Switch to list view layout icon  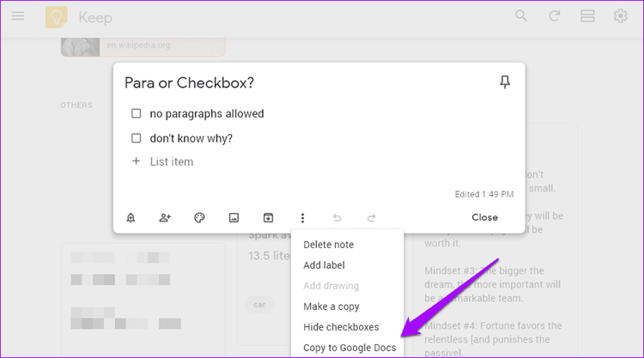(587, 16)
